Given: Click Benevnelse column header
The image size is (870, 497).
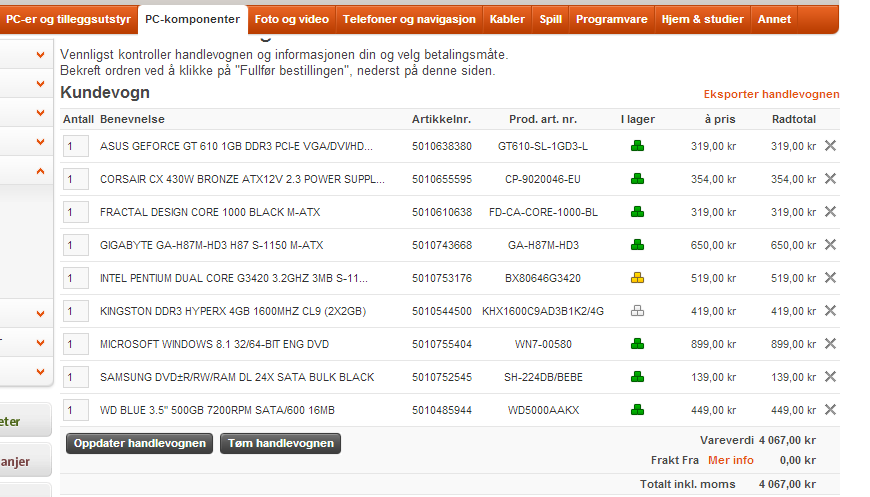Looking at the screenshot, I should (x=132, y=119).
